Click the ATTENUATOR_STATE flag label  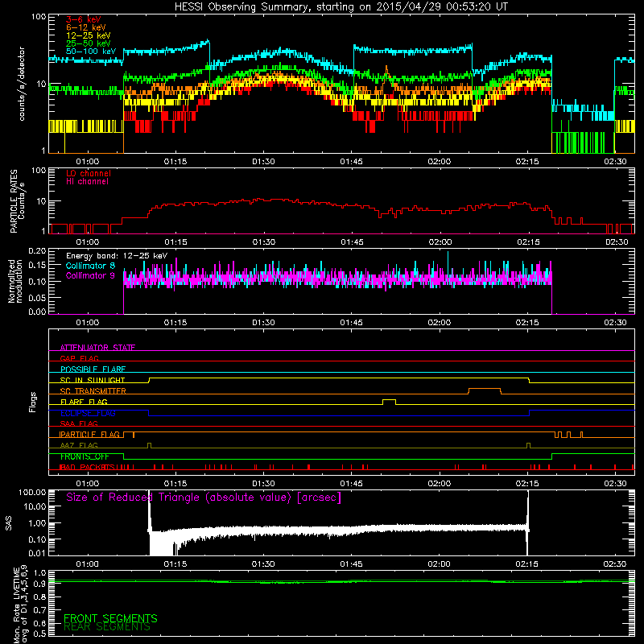click(97, 348)
